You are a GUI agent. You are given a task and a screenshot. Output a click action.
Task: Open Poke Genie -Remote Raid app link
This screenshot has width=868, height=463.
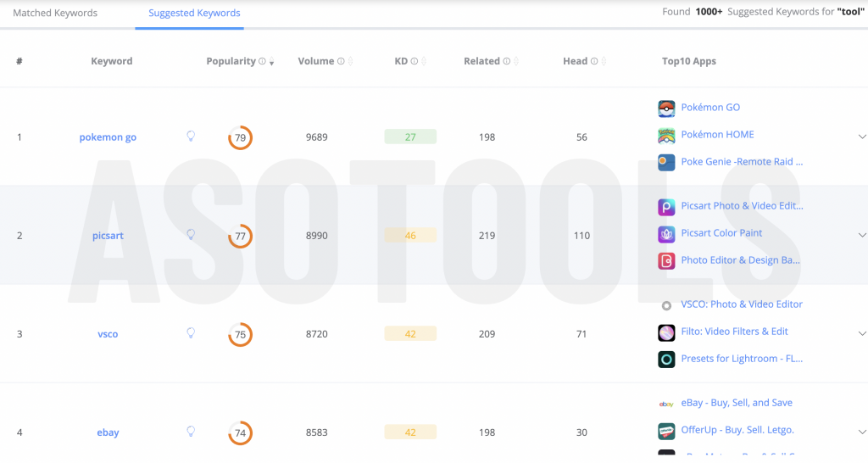[742, 162]
